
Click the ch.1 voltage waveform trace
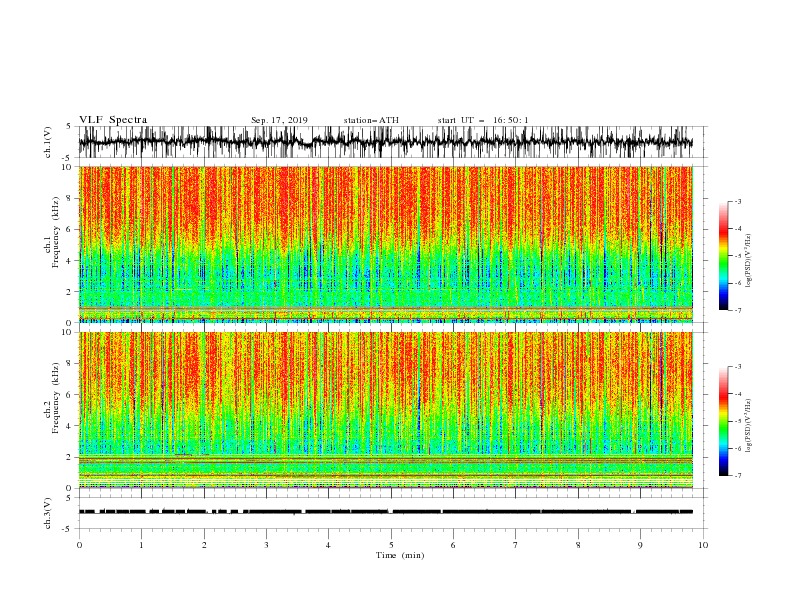click(x=385, y=142)
